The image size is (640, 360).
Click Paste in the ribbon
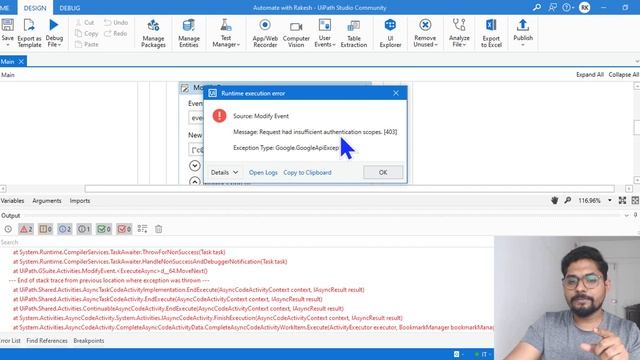[87, 44]
